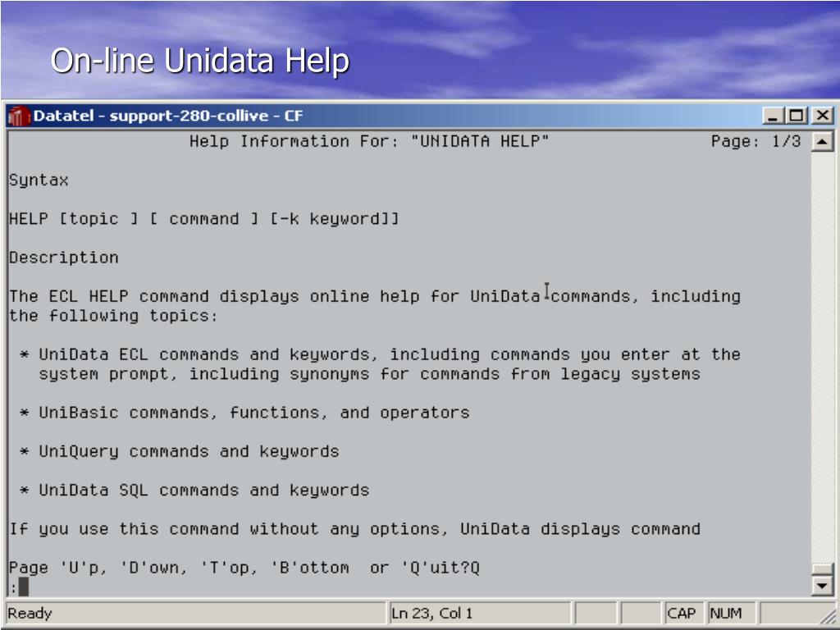Click the 'If you use this command' line

pos(354,529)
